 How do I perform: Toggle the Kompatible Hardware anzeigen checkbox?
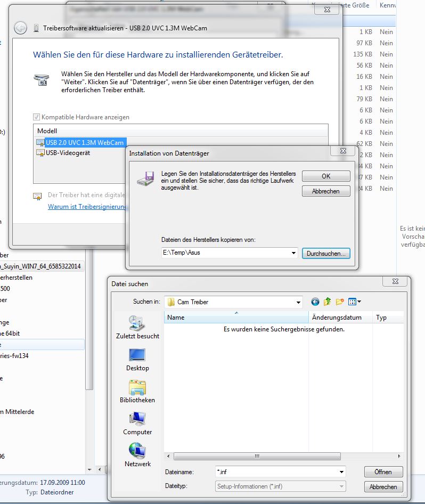[36, 117]
